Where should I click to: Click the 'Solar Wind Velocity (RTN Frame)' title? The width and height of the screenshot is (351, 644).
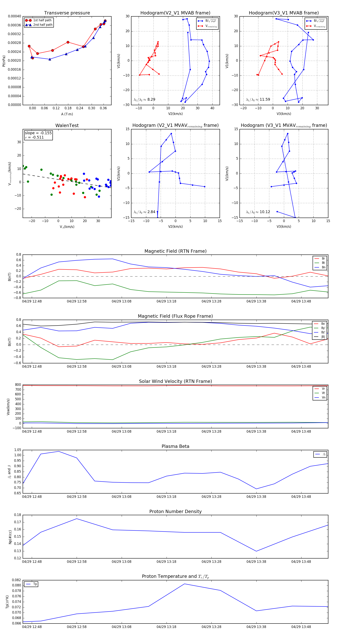point(175,381)
